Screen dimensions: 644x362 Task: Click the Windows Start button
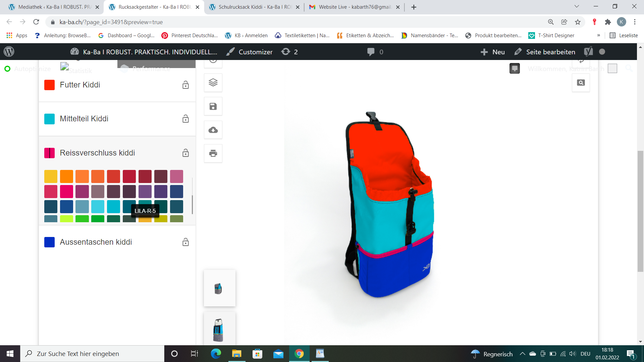10,354
